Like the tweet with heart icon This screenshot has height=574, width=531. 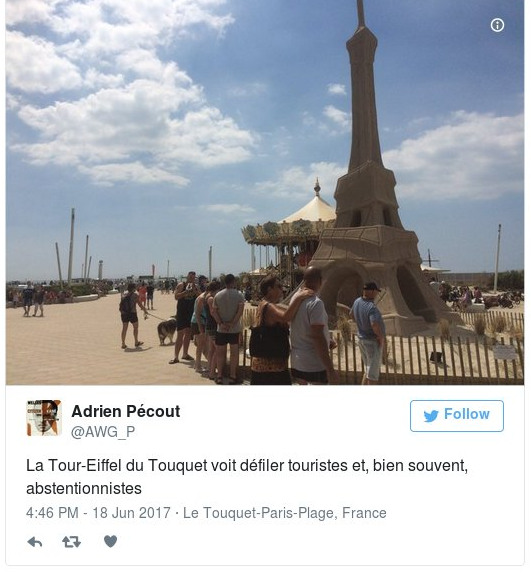pyautogui.click(x=111, y=541)
